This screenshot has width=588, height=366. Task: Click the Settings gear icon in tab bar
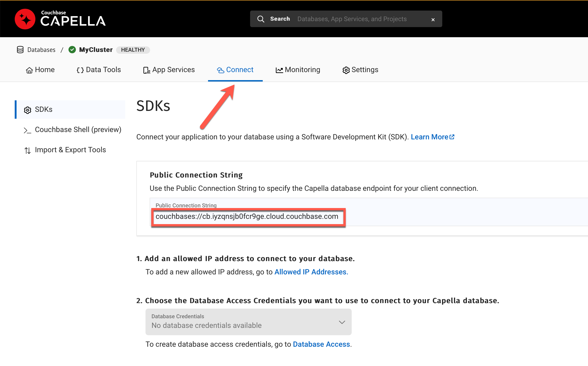(346, 70)
